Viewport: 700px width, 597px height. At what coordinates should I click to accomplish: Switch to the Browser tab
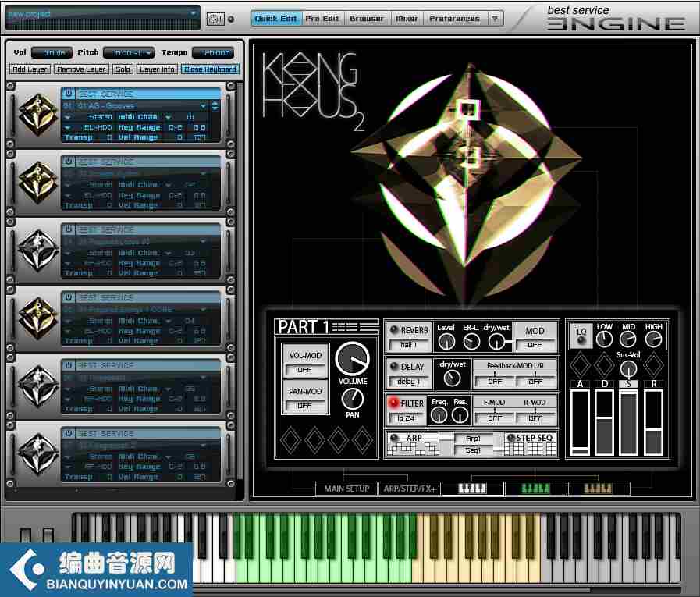click(367, 19)
